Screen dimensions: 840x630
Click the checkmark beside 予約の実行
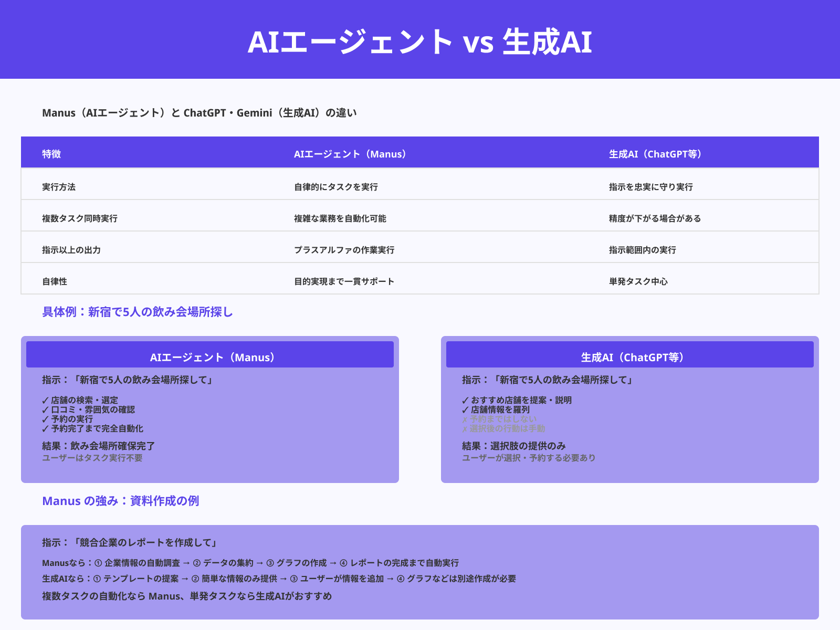tap(45, 419)
